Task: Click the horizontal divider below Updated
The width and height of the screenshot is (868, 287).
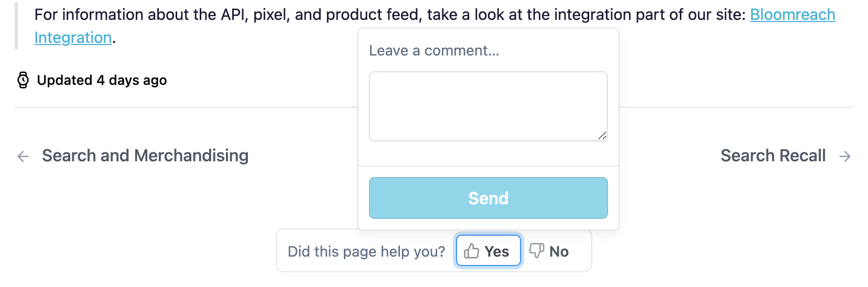Action: (x=183, y=107)
